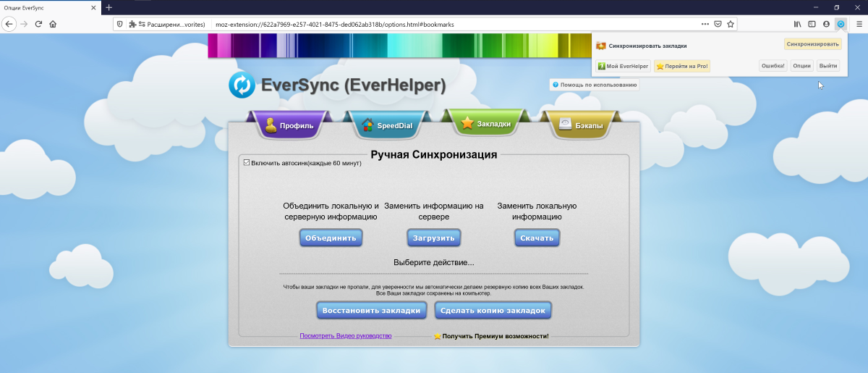868x373 pixels.
Task: Click Перейти на Pro! button
Action: 682,66
